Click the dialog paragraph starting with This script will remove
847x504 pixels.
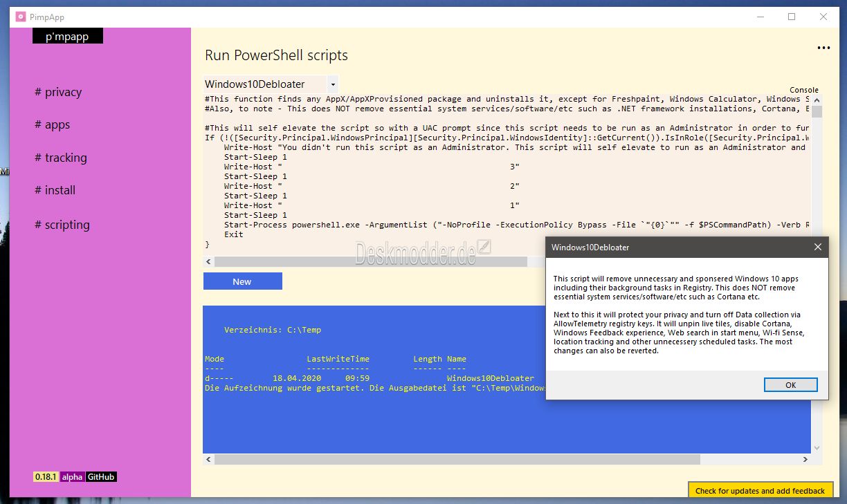click(x=675, y=288)
